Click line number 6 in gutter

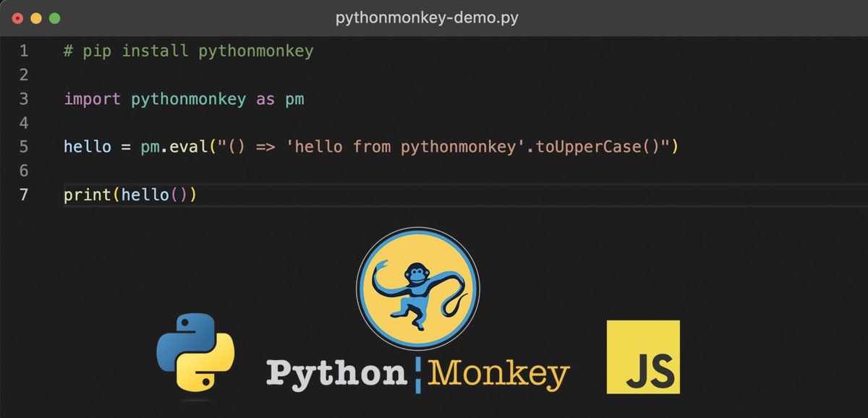point(24,171)
